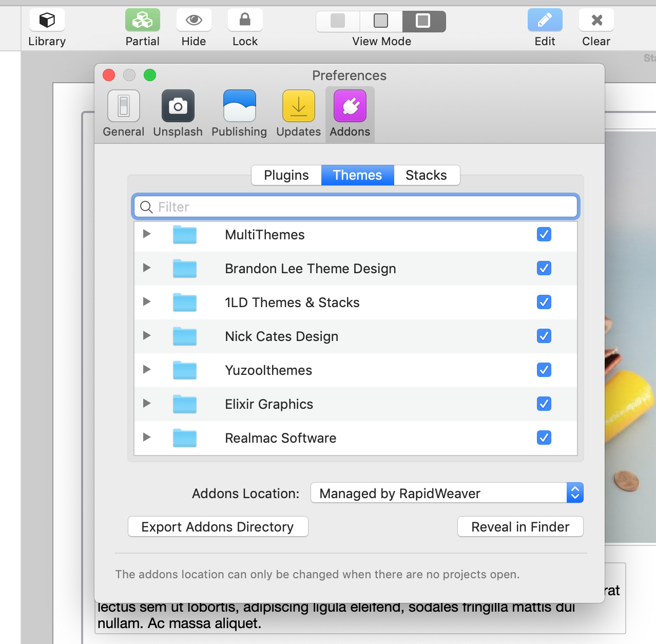The image size is (656, 644).
Task: Select the MultiThemes row text
Action: [x=265, y=235]
